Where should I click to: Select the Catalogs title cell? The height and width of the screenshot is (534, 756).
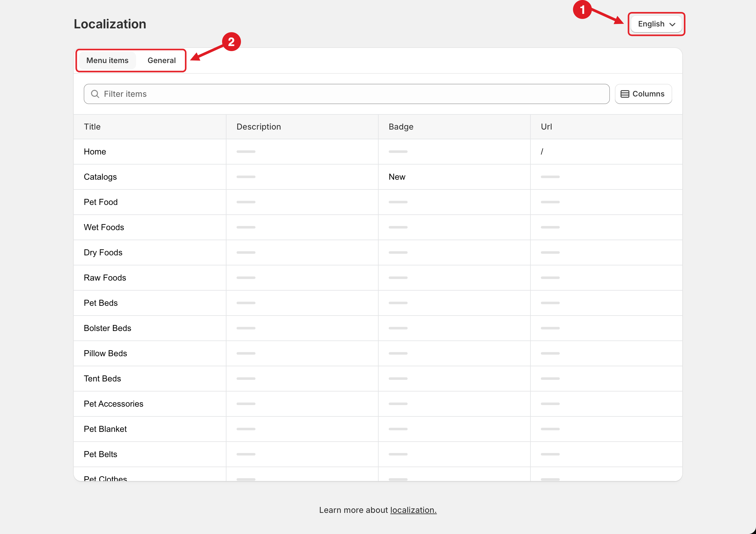click(150, 177)
